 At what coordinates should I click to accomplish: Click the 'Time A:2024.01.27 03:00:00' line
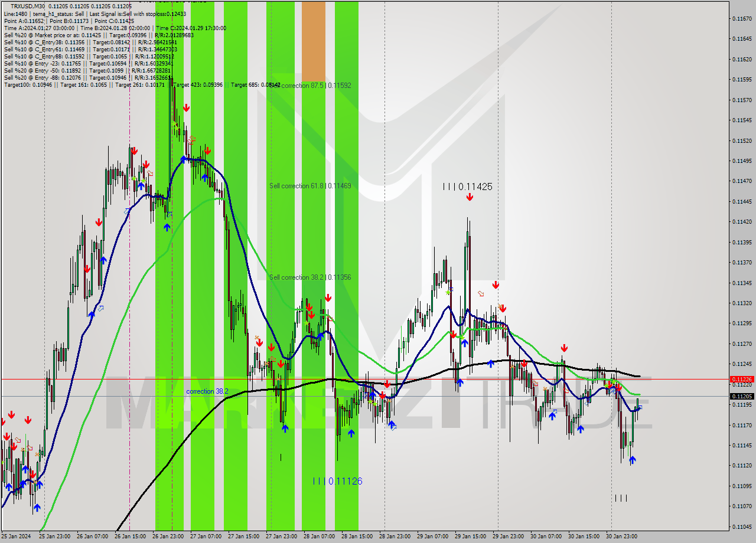coord(115,28)
